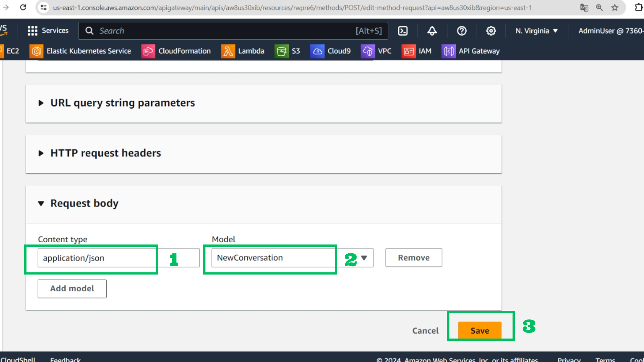Reload the browser page

23,7
